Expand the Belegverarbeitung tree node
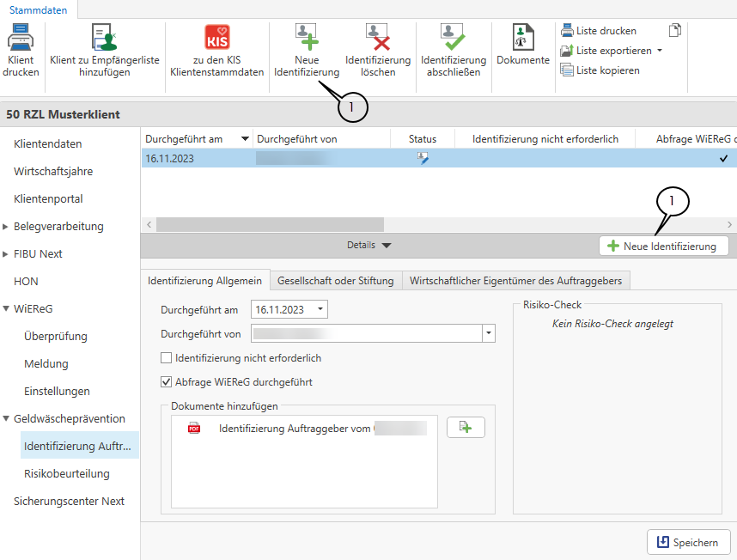The height and width of the screenshot is (560, 737). tap(6, 227)
